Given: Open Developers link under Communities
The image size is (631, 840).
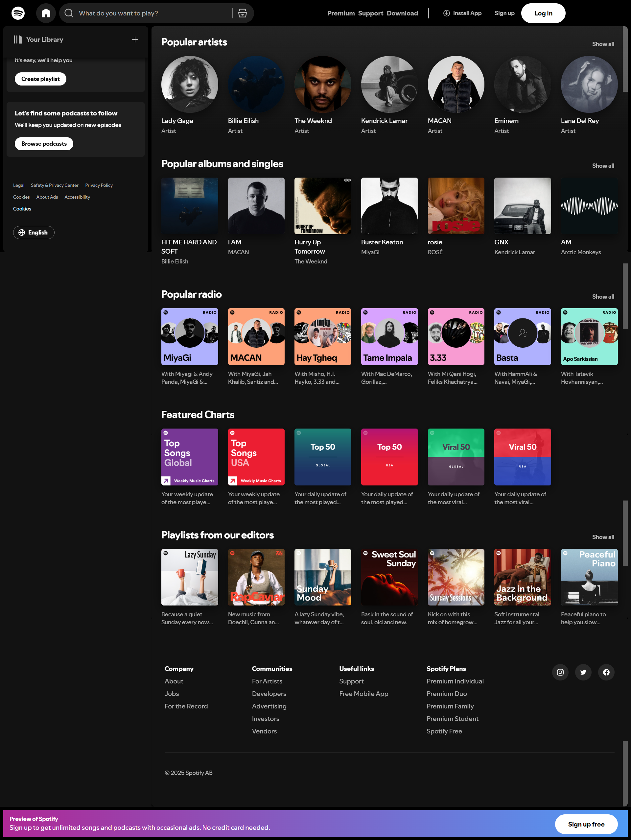Looking at the screenshot, I should [x=269, y=694].
